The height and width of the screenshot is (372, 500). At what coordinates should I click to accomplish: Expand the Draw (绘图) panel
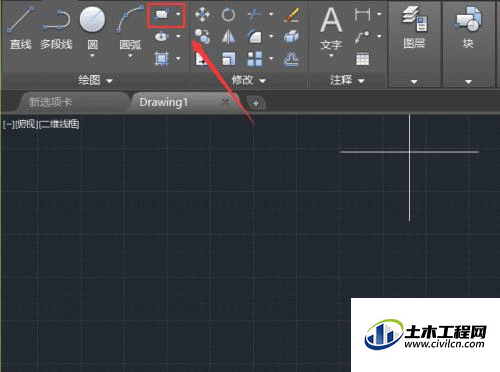click(x=95, y=80)
